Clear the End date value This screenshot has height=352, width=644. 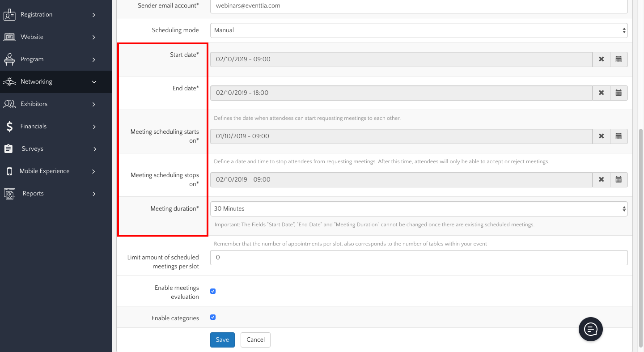(x=602, y=93)
